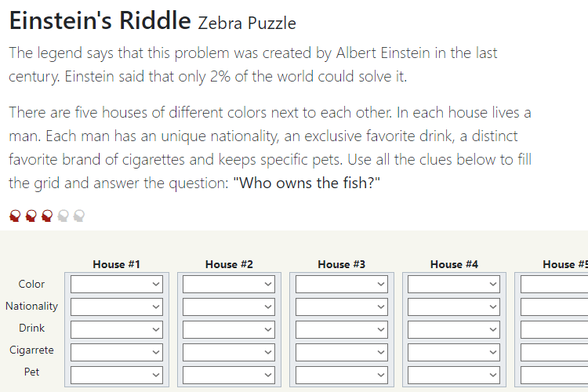588x392 pixels.
Task: Click the first red difficulty head icon
Action: [x=15, y=216]
